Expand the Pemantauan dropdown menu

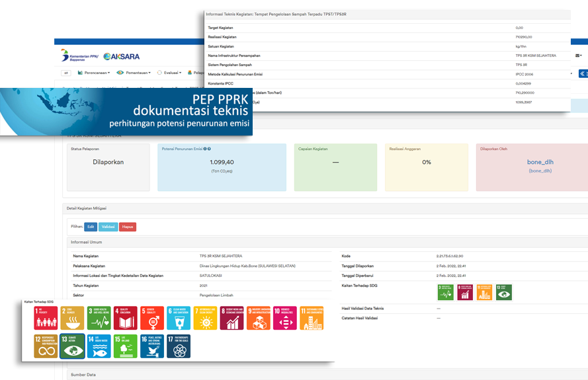(x=134, y=73)
